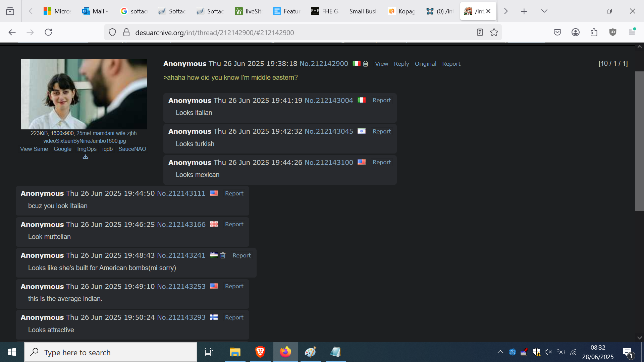Toggle Reader View icon in address bar

(x=480, y=32)
